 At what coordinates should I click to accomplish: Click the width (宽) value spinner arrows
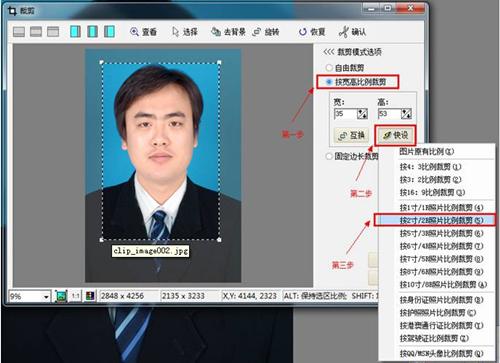pos(362,114)
